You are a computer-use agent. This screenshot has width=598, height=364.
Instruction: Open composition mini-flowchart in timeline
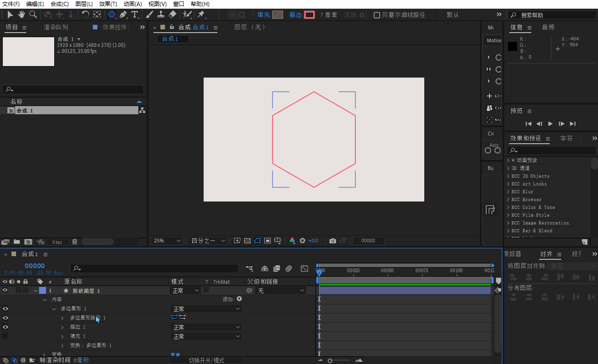[249, 269]
